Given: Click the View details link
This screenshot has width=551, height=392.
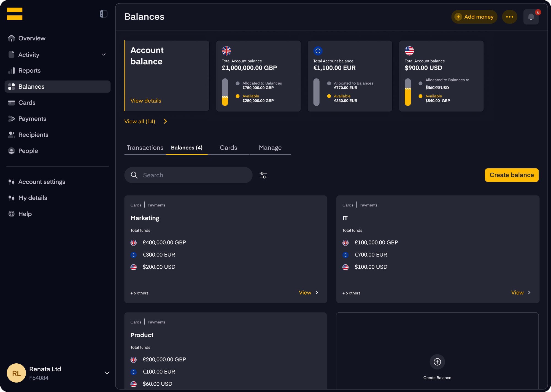Looking at the screenshot, I should coord(146,101).
